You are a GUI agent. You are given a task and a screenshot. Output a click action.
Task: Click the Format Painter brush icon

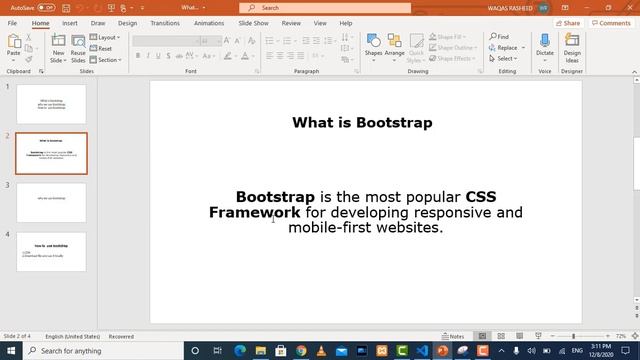tap(29, 60)
